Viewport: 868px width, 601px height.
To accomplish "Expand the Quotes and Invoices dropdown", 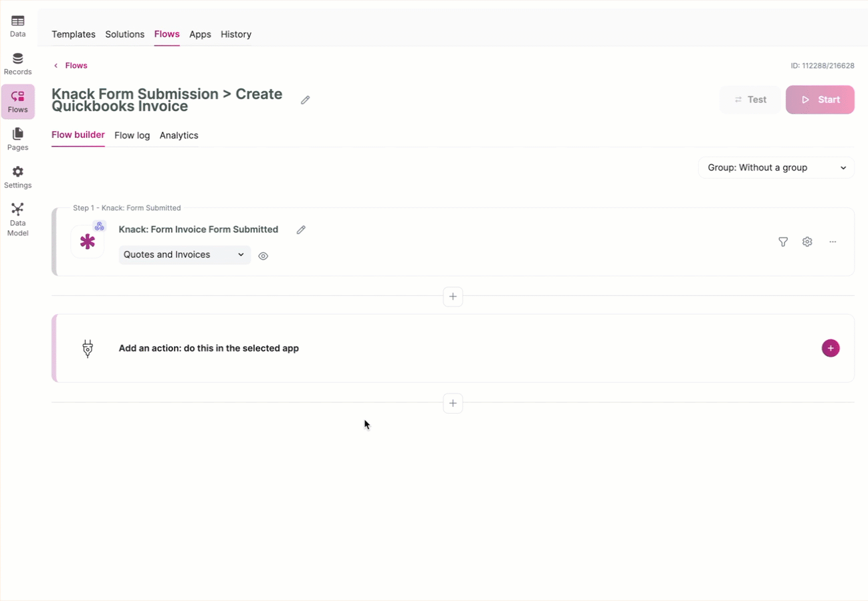I will pyautogui.click(x=185, y=254).
